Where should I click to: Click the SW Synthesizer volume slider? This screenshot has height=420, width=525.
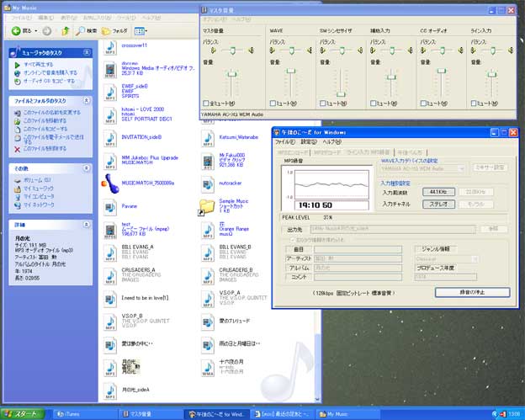coord(341,93)
